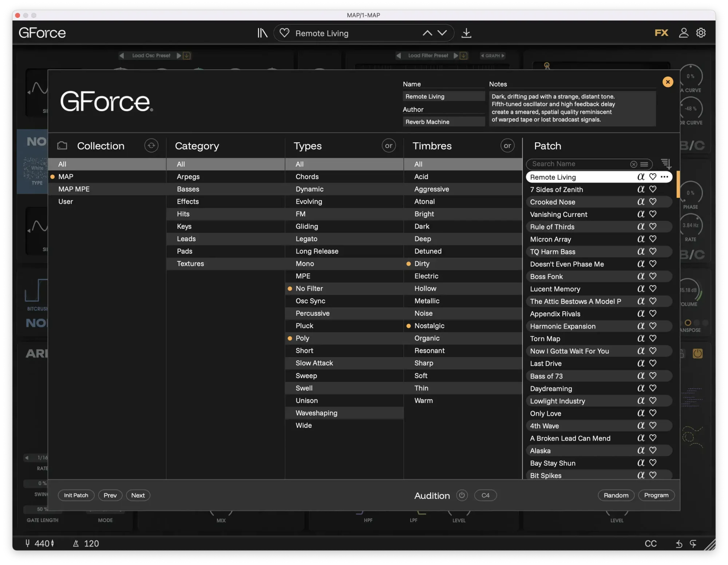Open the settings gear
Image resolution: width=728 pixels, height=565 pixels.
[701, 33]
